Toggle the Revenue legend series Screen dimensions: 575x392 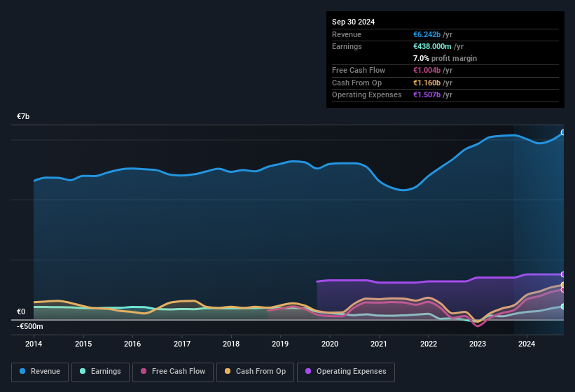(x=40, y=371)
